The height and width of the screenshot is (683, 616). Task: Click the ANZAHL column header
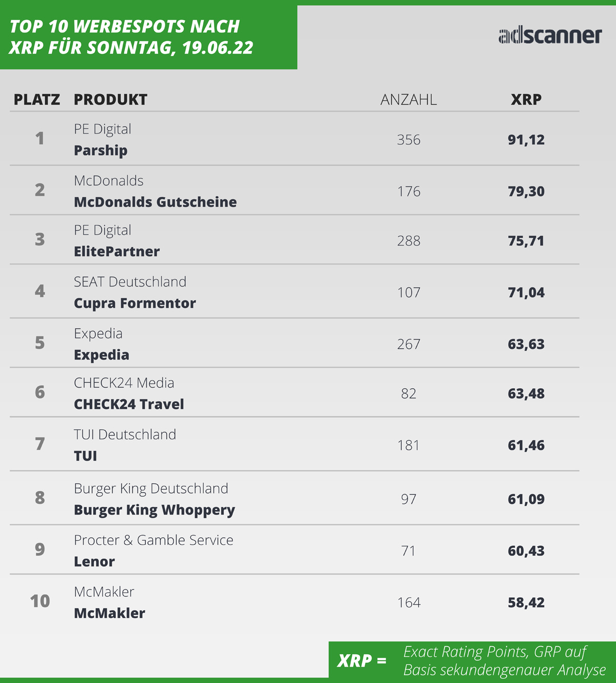[x=409, y=100]
